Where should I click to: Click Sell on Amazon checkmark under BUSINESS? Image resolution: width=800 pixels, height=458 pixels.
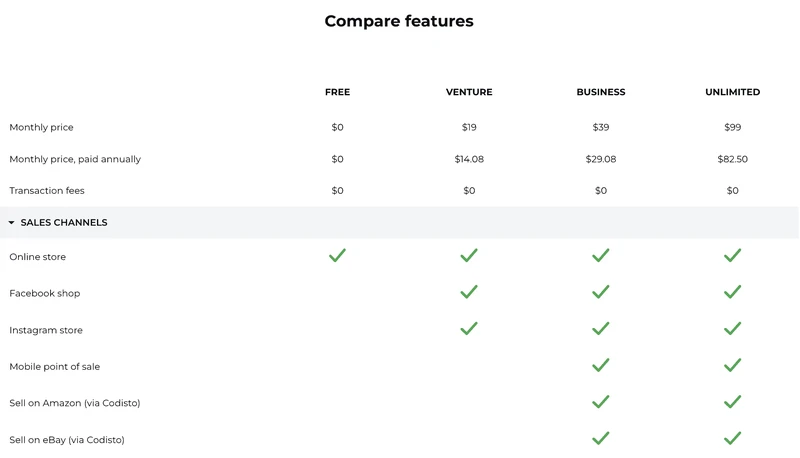coord(601,402)
